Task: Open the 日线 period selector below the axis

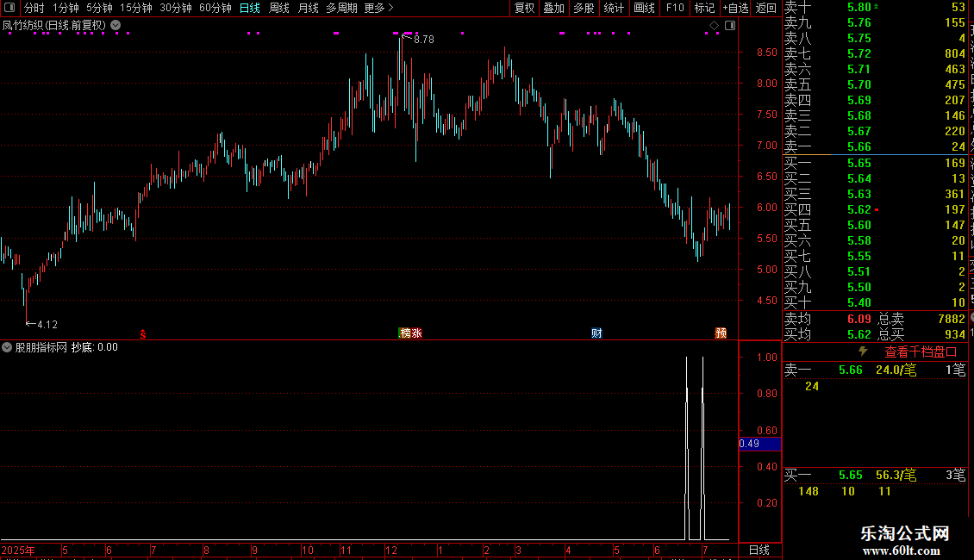Action: (759, 550)
